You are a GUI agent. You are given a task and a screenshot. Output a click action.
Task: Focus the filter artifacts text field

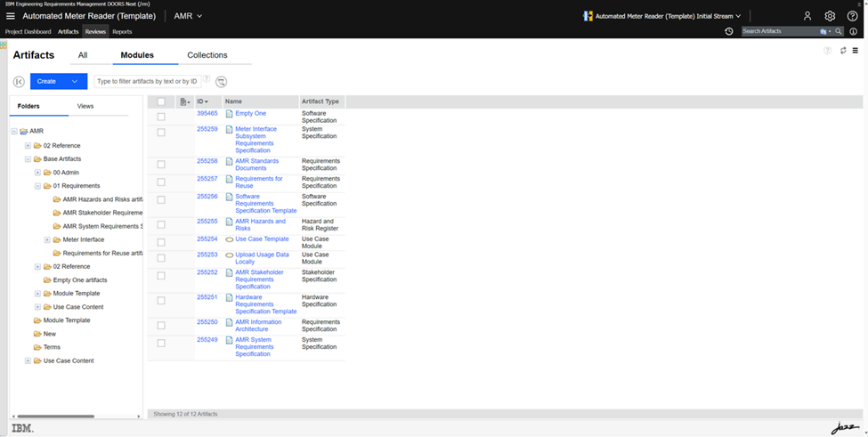[x=147, y=82]
